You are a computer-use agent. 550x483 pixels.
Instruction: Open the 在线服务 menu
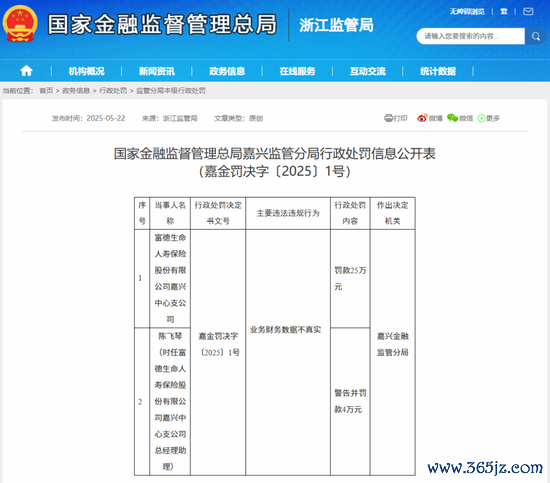tap(297, 71)
